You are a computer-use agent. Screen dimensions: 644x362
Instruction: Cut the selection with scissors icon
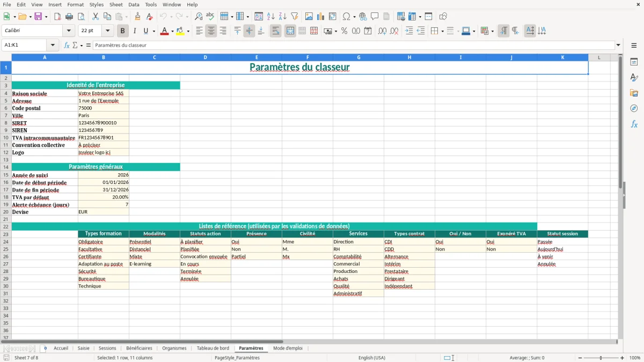(95, 17)
